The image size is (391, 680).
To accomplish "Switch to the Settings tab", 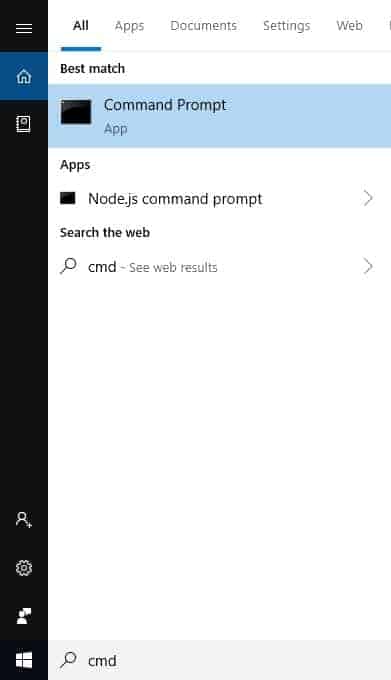I will 287,26.
